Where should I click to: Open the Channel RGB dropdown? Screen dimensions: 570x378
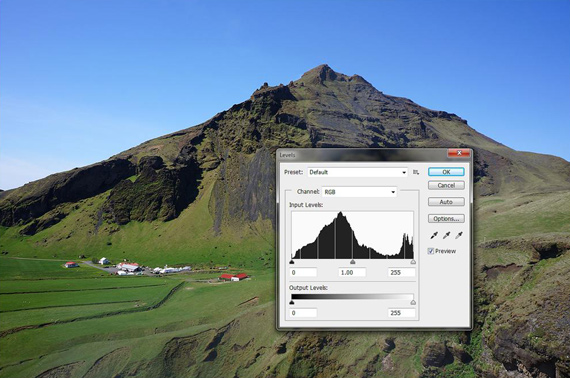(x=359, y=192)
